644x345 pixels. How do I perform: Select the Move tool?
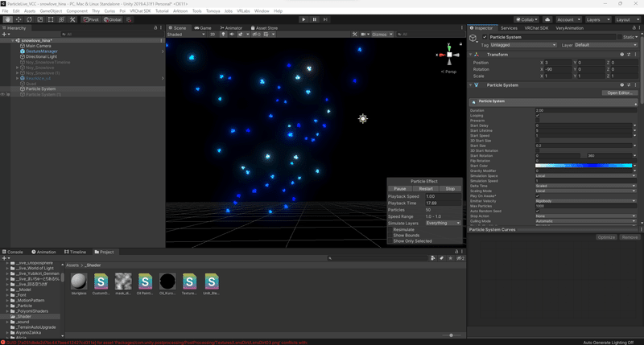19,19
